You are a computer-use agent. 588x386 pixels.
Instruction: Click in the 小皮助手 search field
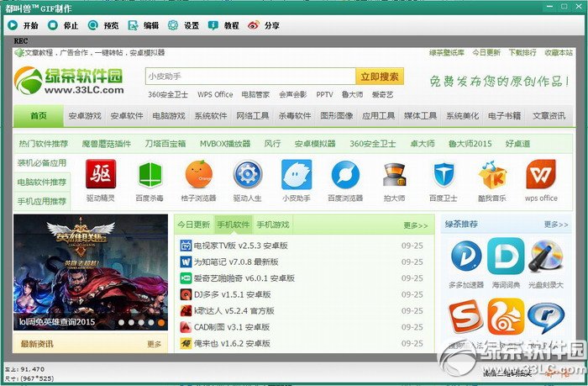pos(250,77)
